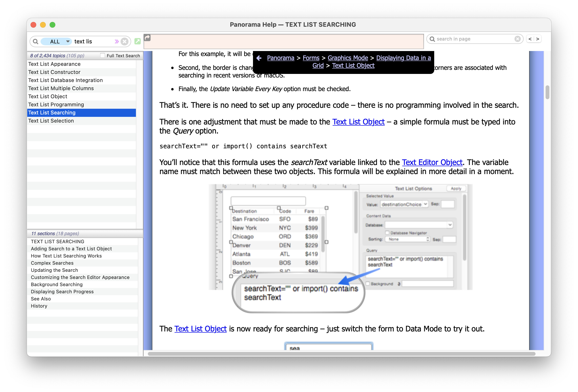Image resolution: width=578 pixels, height=392 pixels.
Task: Open Text List Database Integration topic
Action: click(81, 80)
